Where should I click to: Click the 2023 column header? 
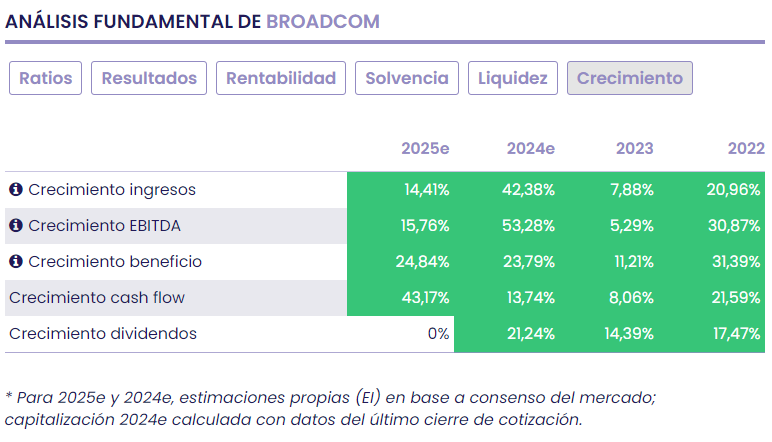tap(634, 149)
